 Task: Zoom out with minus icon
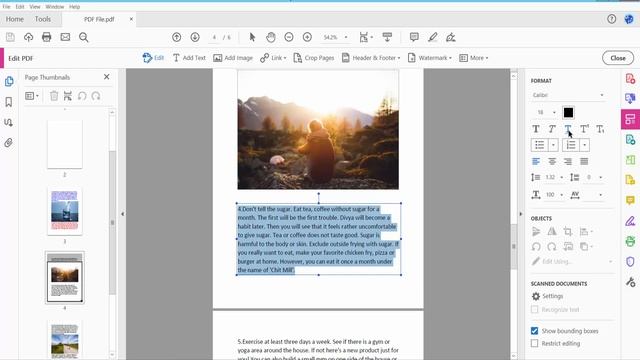tap(289, 37)
